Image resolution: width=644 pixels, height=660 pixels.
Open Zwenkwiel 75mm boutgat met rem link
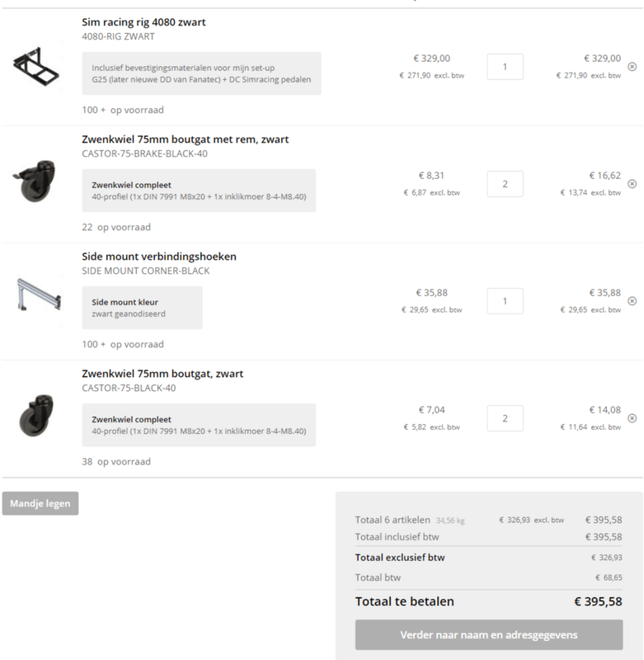click(x=185, y=139)
